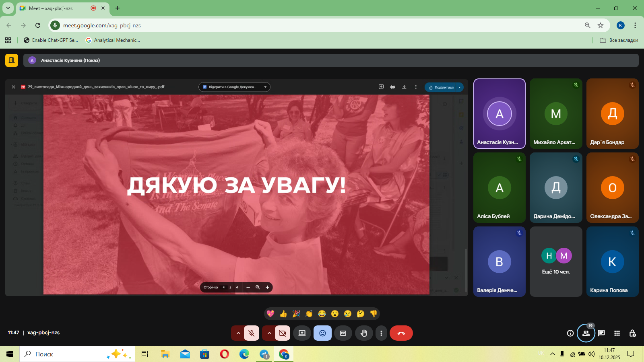Screen dimensions: 644x362
Task: Expand video settings arrow beside camera
Action: (x=269, y=333)
